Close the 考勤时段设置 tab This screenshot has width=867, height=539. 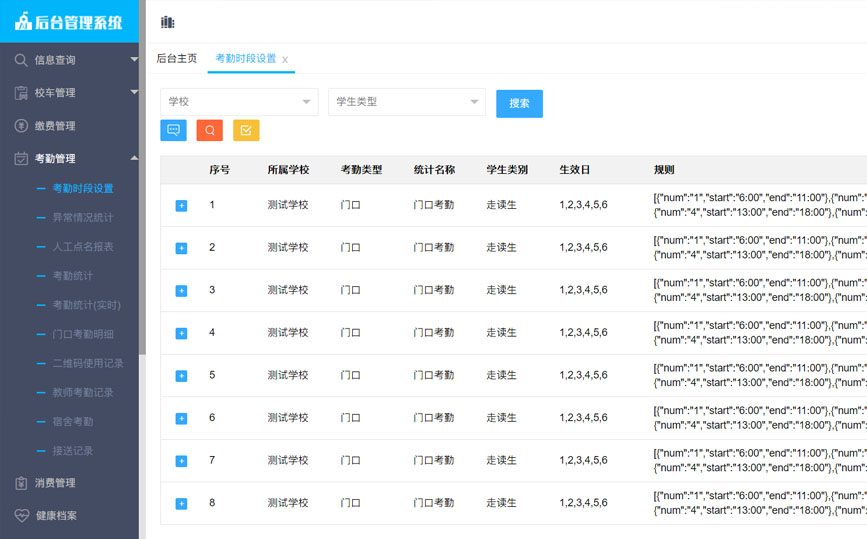[285, 60]
